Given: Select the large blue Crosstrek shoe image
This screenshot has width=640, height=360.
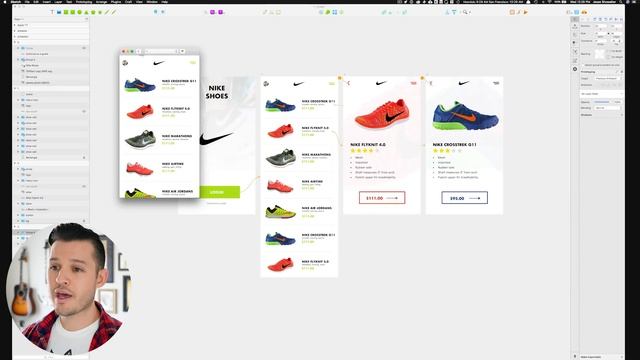Looking at the screenshot, I should 465,116.
